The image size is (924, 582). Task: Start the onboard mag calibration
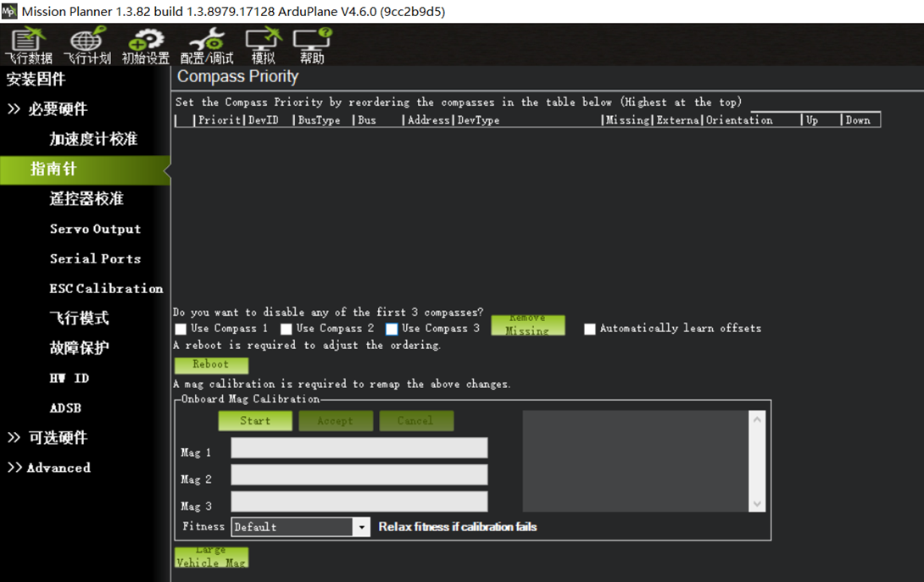pos(255,421)
